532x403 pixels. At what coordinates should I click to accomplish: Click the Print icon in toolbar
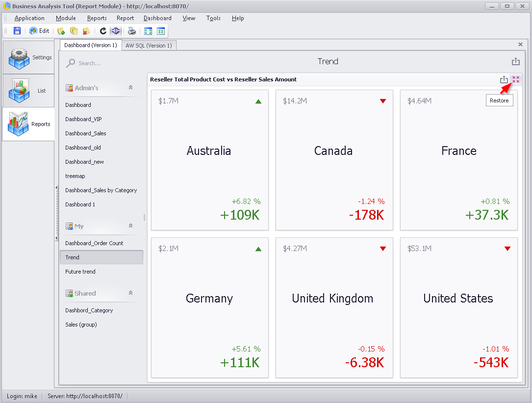[x=131, y=31]
